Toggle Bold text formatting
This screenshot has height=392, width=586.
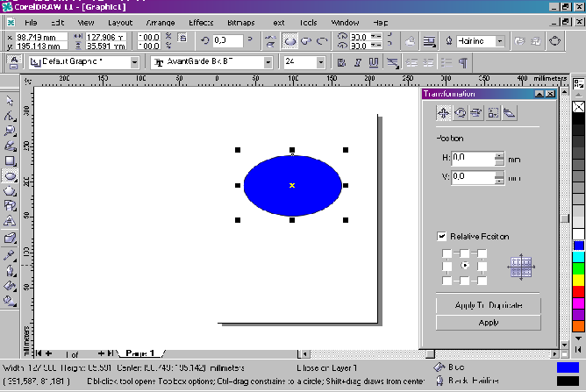click(x=341, y=62)
